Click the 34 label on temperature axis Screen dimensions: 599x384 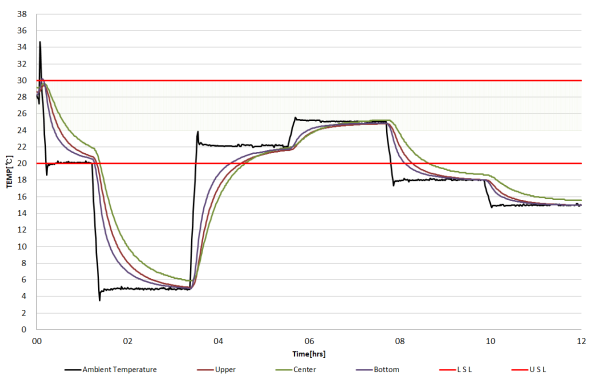pyautogui.click(x=22, y=47)
